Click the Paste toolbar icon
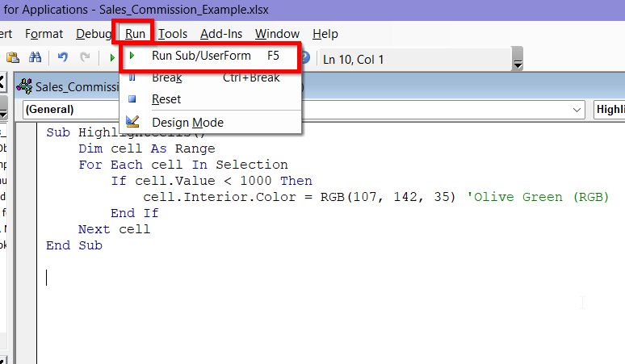Screen dimensions: 625x364 [13, 58]
